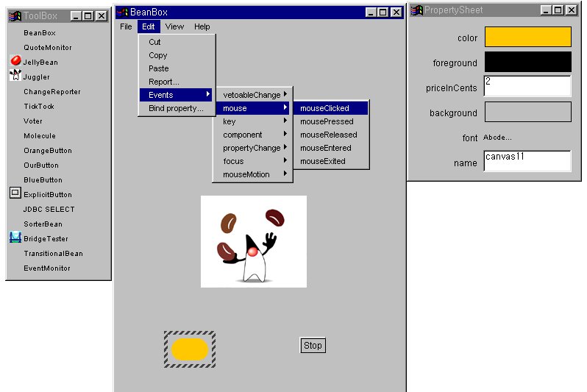Screen dimensions: 587x392
Task: Open the View menu
Action: click(174, 26)
